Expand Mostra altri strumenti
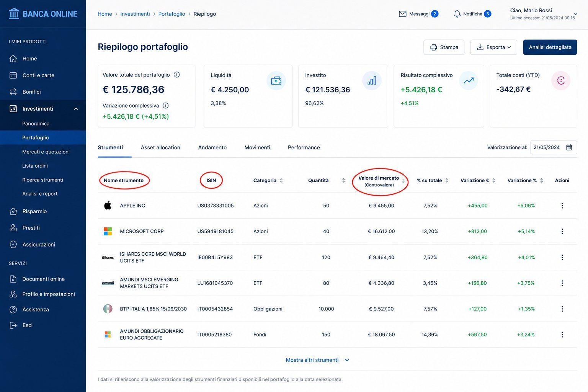 pos(318,360)
